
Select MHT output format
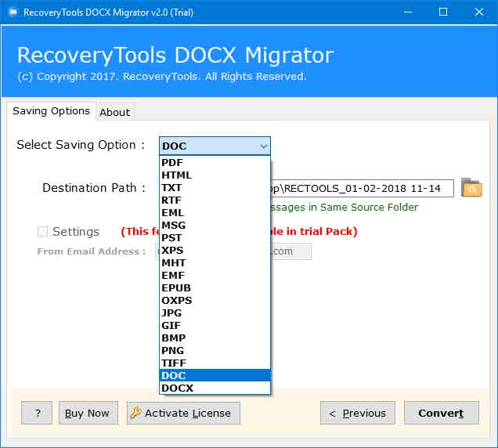click(215, 262)
